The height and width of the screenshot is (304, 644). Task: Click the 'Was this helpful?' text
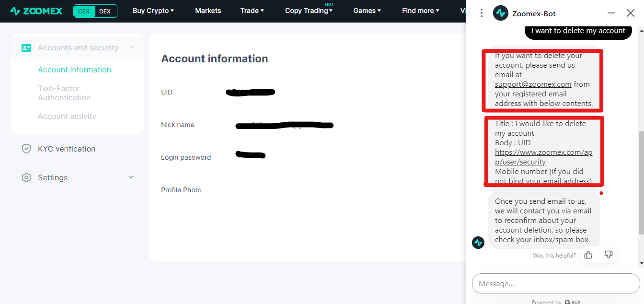pyautogui.click(x=554, y=256)
